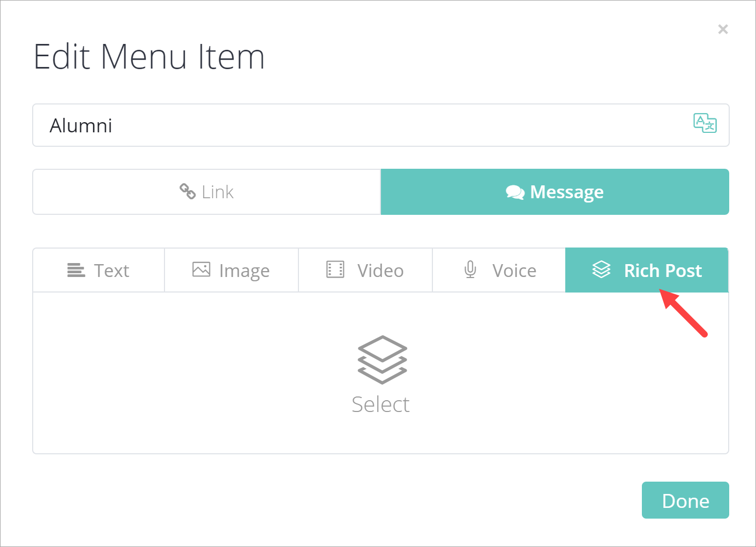Click the microphone Voice icon

[470, 269]
